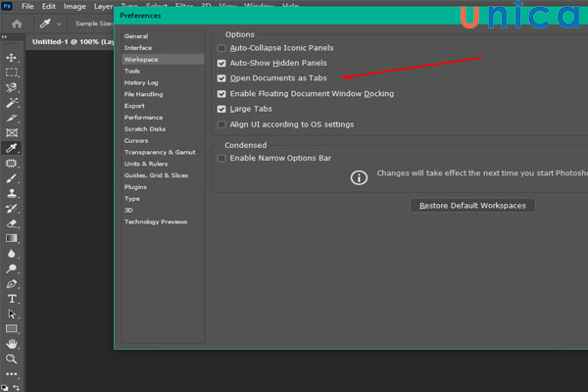Select the Gradient tool
Image resolution: width=588 pixels, height=392 pixels.
[x=11, y=238]
